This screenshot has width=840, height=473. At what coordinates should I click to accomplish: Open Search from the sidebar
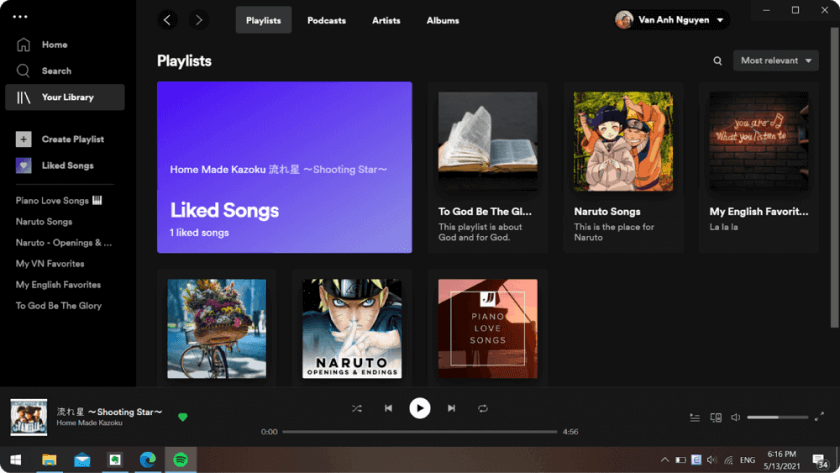43,71
